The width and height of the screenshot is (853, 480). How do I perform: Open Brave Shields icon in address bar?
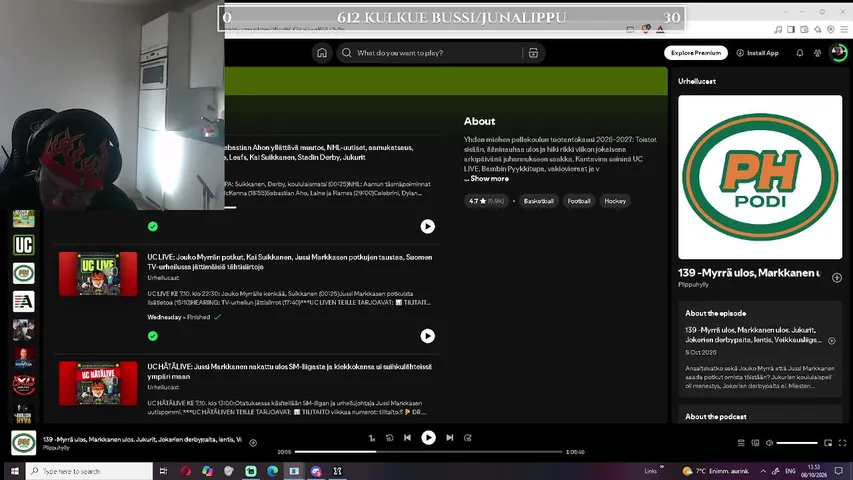tap(645, 29)
